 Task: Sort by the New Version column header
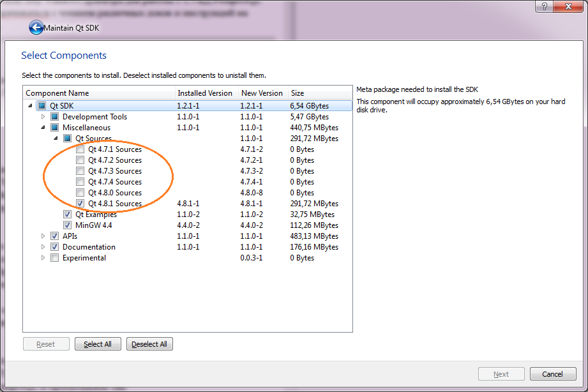click(263, 93)
